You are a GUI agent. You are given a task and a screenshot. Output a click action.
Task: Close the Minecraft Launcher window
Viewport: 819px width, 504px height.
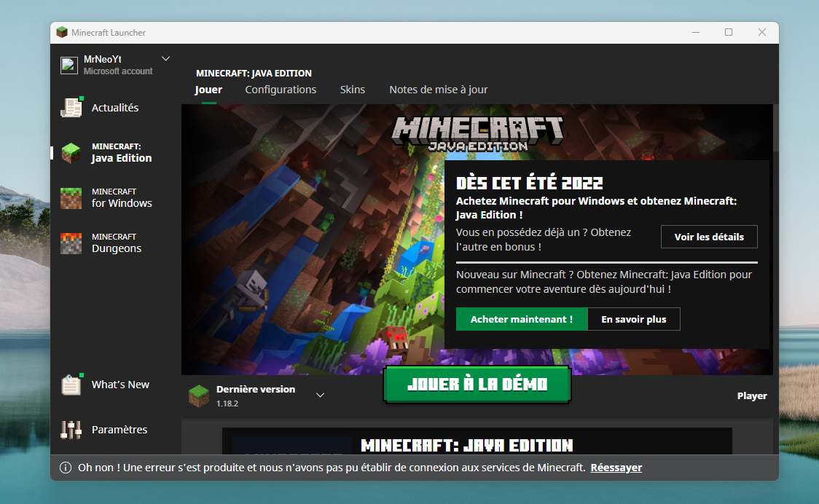pos(762,32)
